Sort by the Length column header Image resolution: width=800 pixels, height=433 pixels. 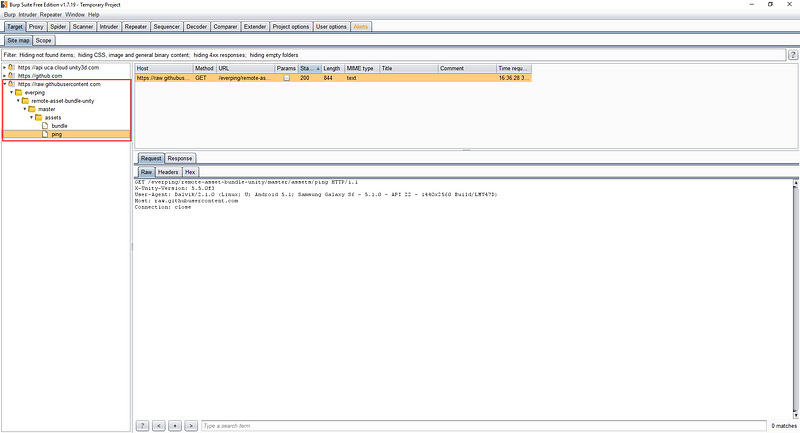click(332, 68)
